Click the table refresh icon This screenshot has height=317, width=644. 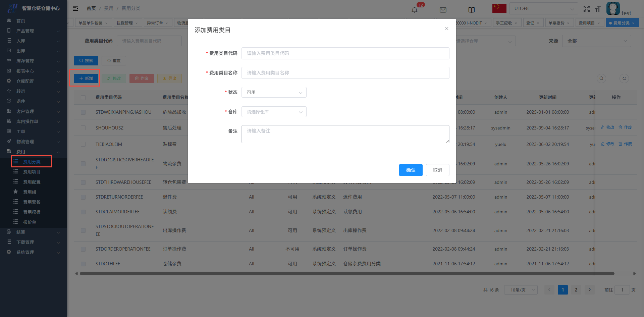(x=624, y=78)
